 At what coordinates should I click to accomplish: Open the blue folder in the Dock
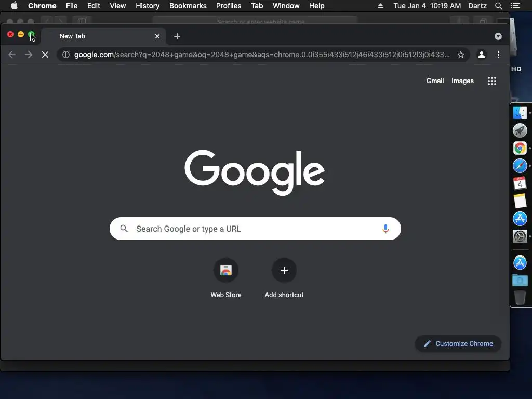point(520,280)
